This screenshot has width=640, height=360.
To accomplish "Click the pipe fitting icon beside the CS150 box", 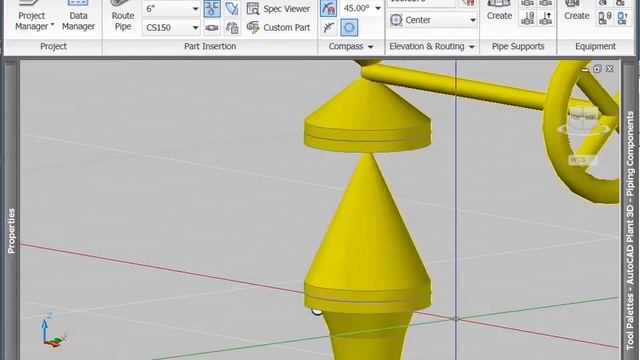I will point(212,28).
